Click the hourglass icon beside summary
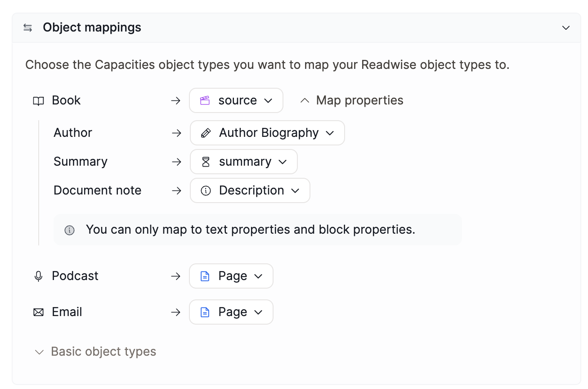 206,162
